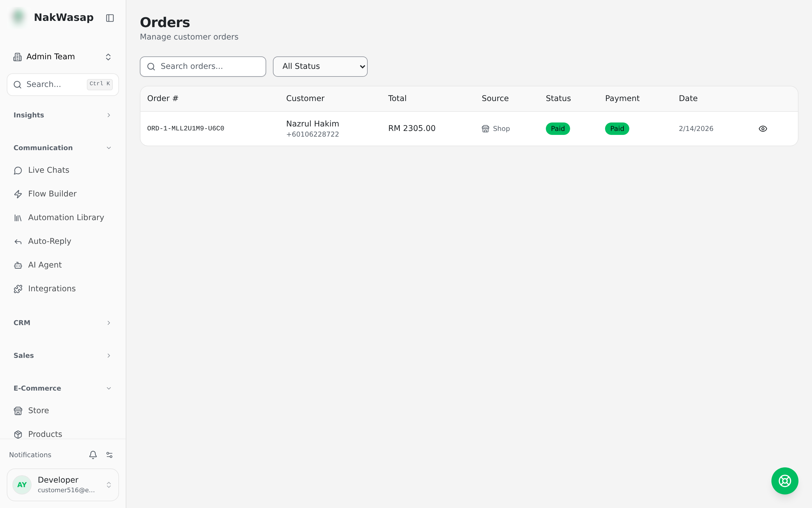Click the Paid badge under Status
This screenshot has width=812, height=508.
558,129
